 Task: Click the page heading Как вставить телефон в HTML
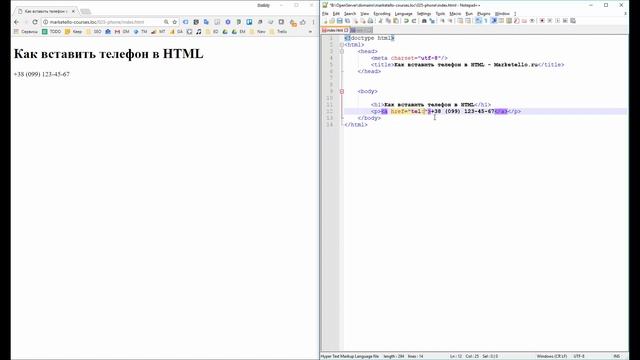pos(109,53)
